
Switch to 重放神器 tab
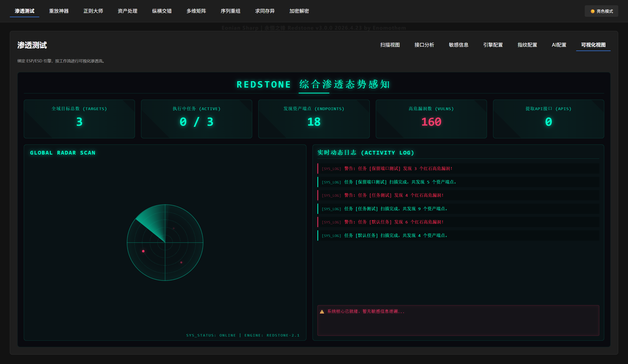(x=59, y=11)
